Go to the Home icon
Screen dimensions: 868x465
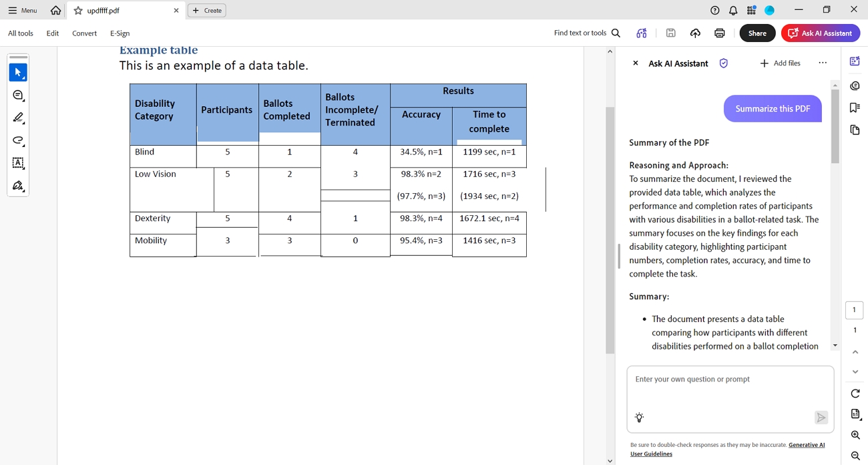[55, 10]
